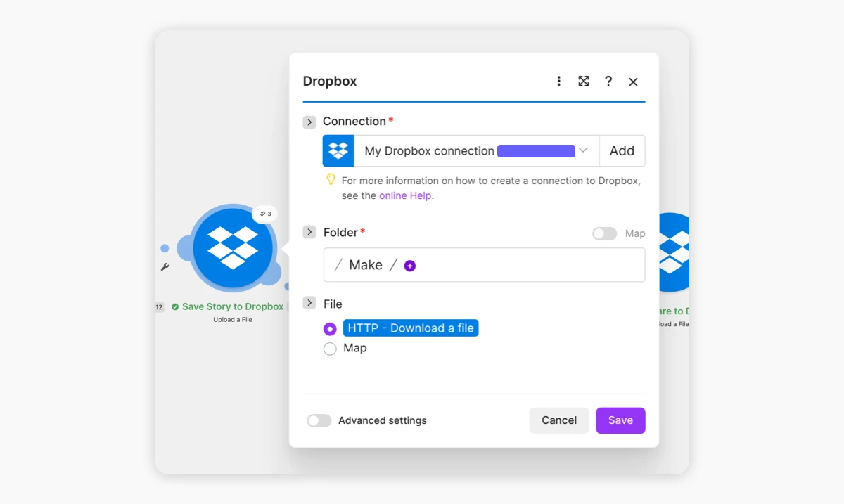Click the Advanced settings label text
Image resolution: width=844 pixels, height=504 pixels.
383,420
